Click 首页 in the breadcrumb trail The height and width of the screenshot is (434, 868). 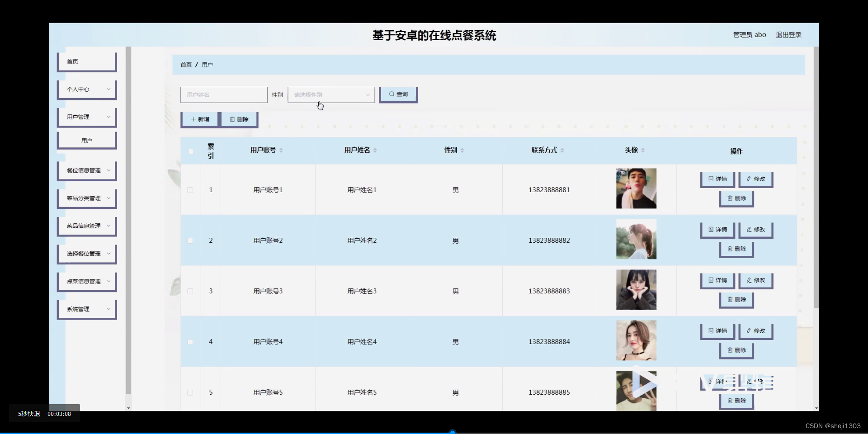coord(185,64)
